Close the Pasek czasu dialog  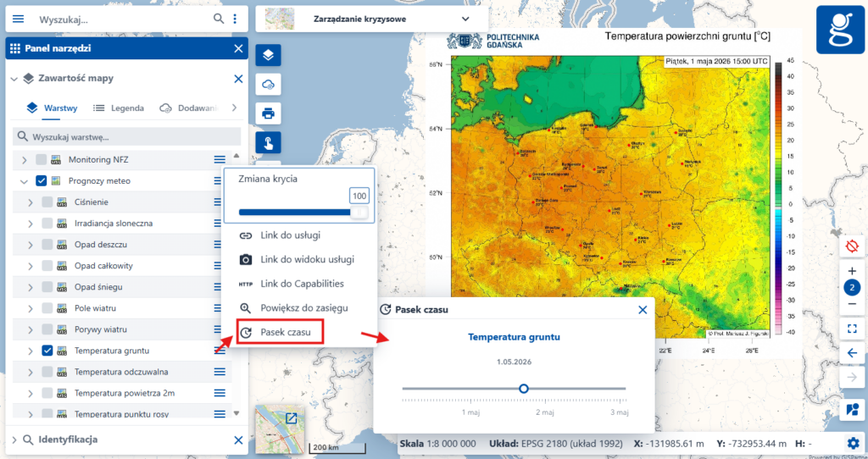[x=643, y=310]
